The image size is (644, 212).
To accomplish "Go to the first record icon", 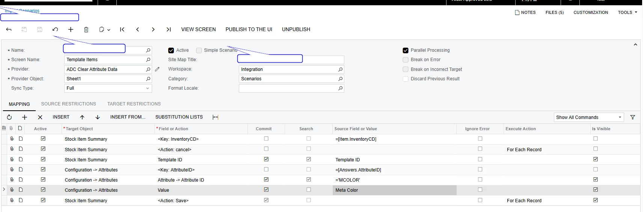I will [x=122, y=29].
